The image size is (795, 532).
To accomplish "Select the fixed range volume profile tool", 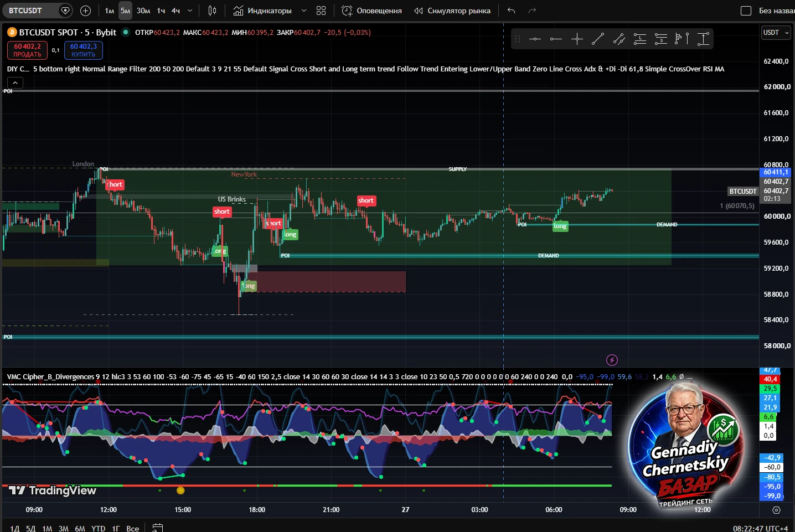I will pyautogui.click(x=682, y=39).
